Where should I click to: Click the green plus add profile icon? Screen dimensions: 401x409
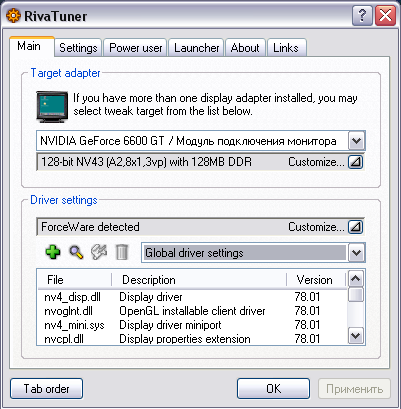coord(53,252)
